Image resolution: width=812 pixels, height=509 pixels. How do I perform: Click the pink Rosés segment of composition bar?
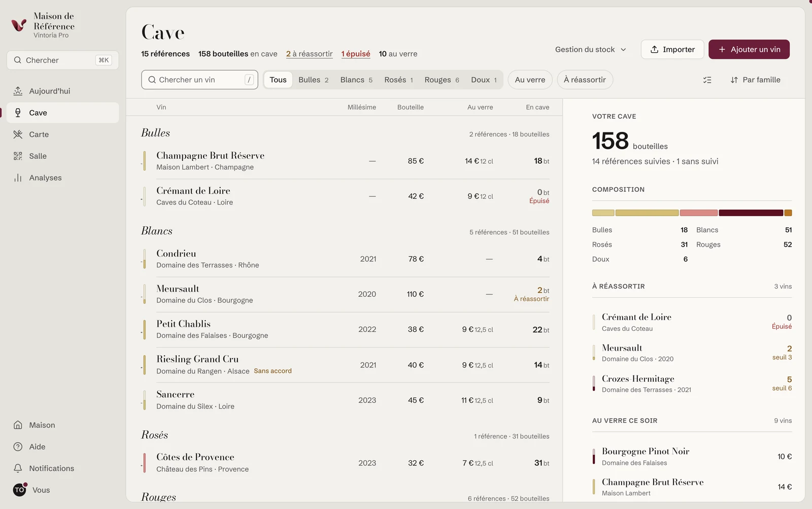[x=699, y=213]
